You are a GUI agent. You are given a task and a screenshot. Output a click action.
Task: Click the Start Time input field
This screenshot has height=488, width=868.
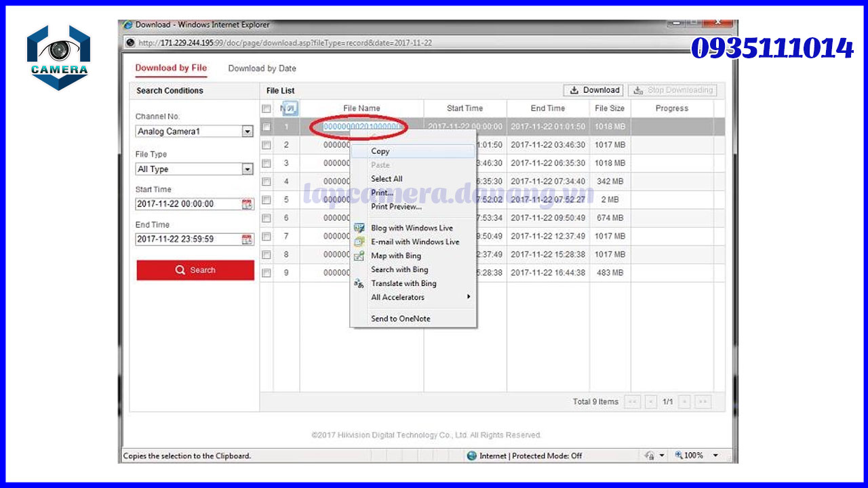(186, 204)
